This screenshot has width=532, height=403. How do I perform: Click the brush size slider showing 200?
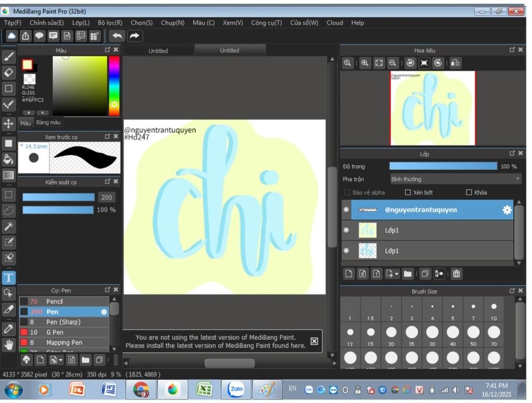tap(58, 197)
